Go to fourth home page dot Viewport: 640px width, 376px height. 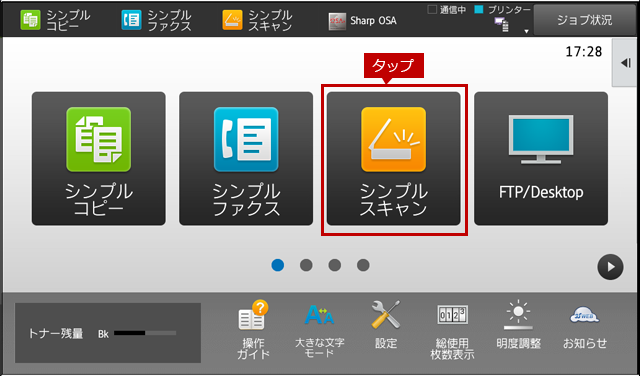click(x=363, y=265)
